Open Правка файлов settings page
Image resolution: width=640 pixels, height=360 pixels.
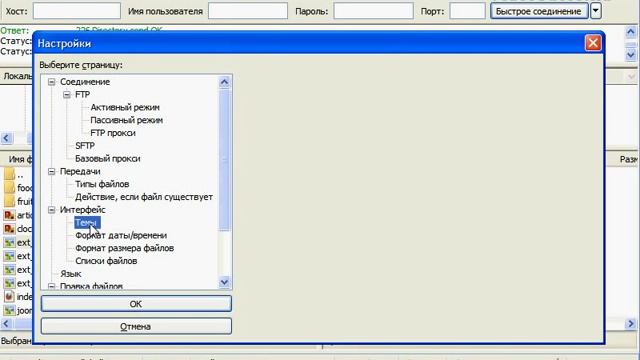click(91, 286)
